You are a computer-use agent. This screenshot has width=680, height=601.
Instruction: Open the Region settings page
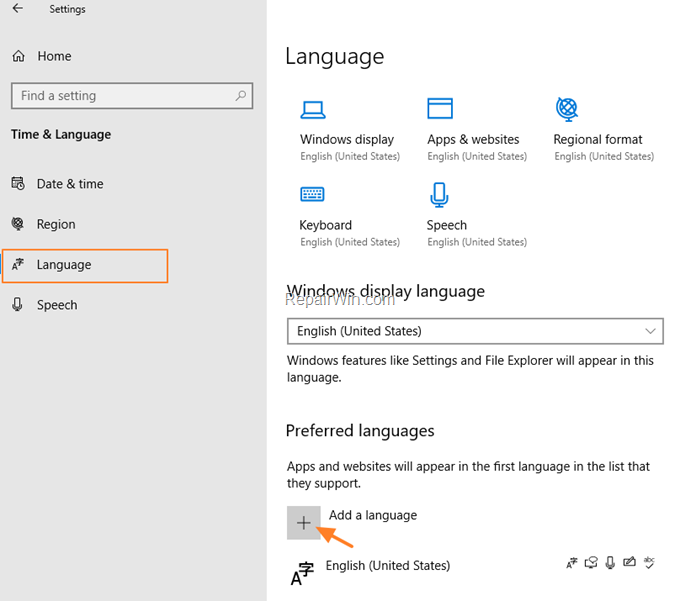[x=56, y=224]
